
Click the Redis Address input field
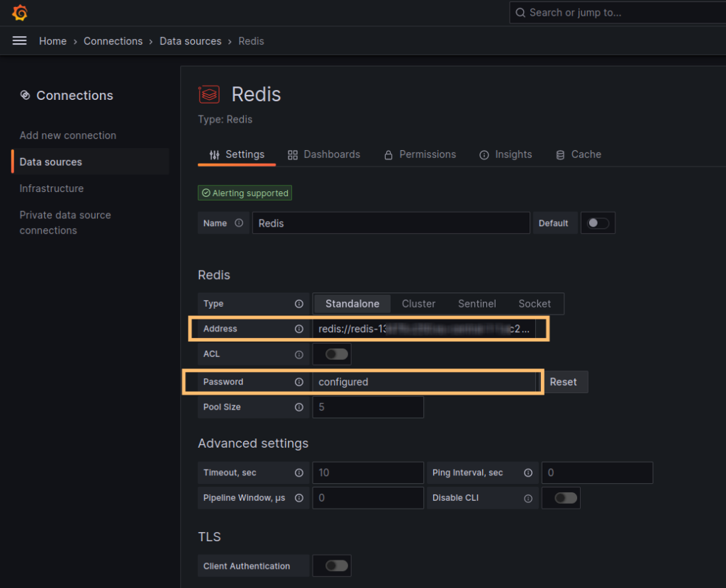click(424, 329)
